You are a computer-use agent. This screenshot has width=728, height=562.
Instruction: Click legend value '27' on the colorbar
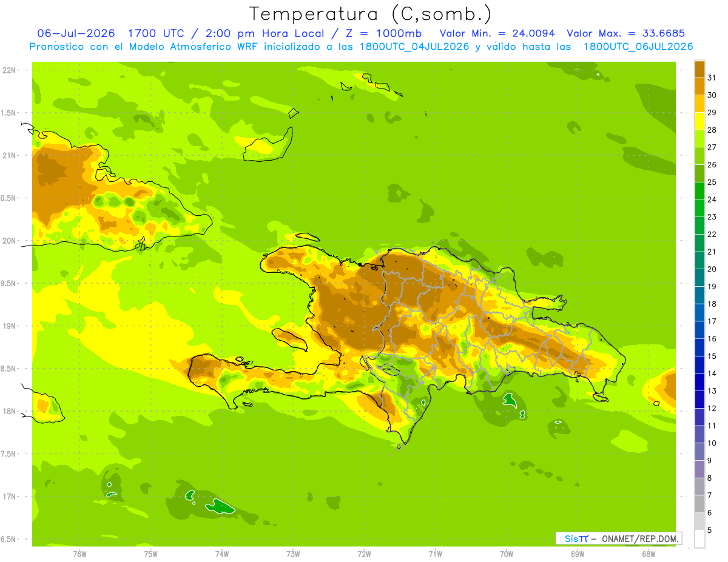pos(712,147)
